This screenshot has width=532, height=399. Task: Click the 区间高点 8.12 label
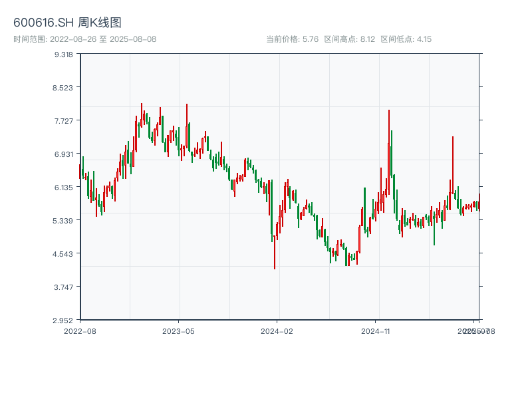coord(349,39)
